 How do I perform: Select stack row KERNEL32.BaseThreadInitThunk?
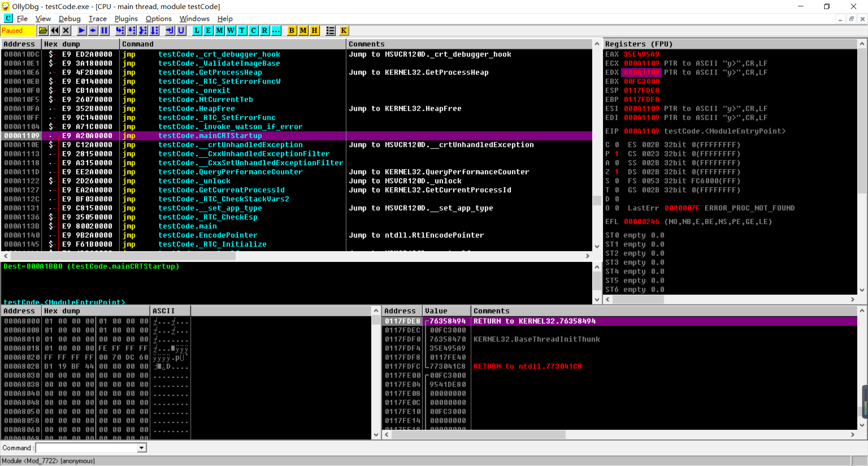point(620,339)
